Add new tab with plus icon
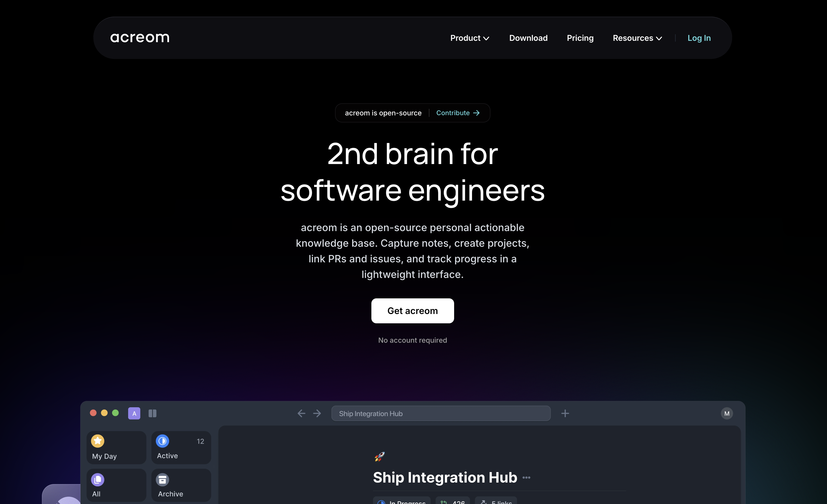The height and width of the screenshot is (504, 827). [x=565, y=414]
